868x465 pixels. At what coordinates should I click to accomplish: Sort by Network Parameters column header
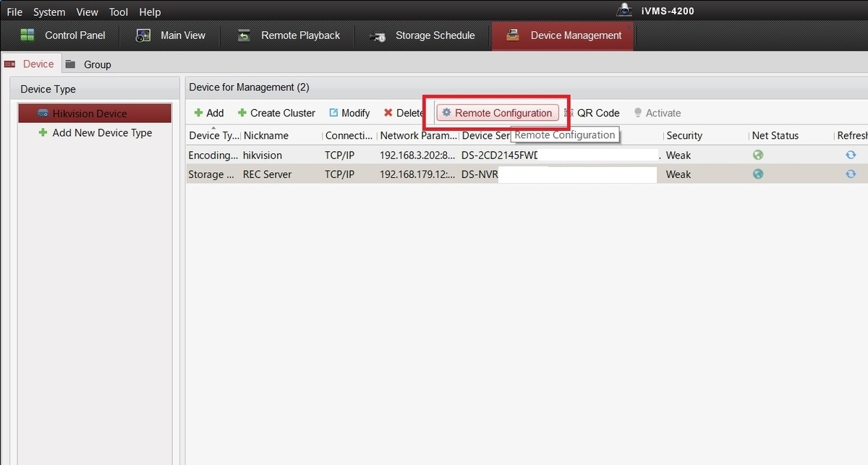(418, 135)
